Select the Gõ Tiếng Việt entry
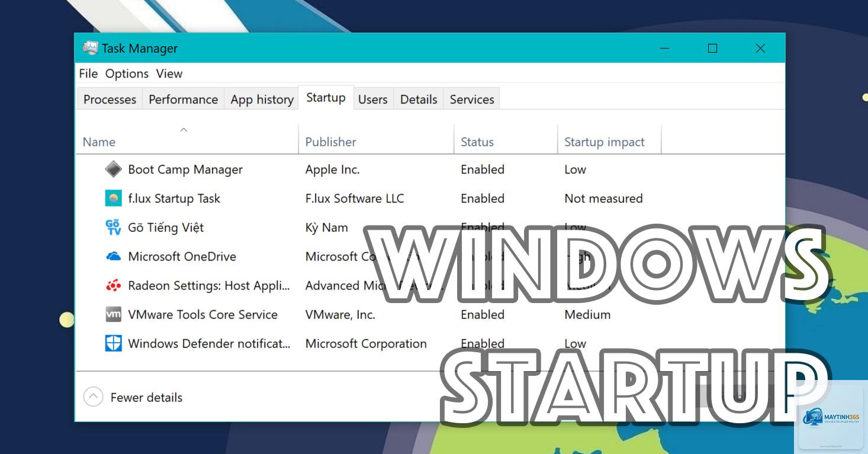This screenshot has height=454, width=868. 166,227
